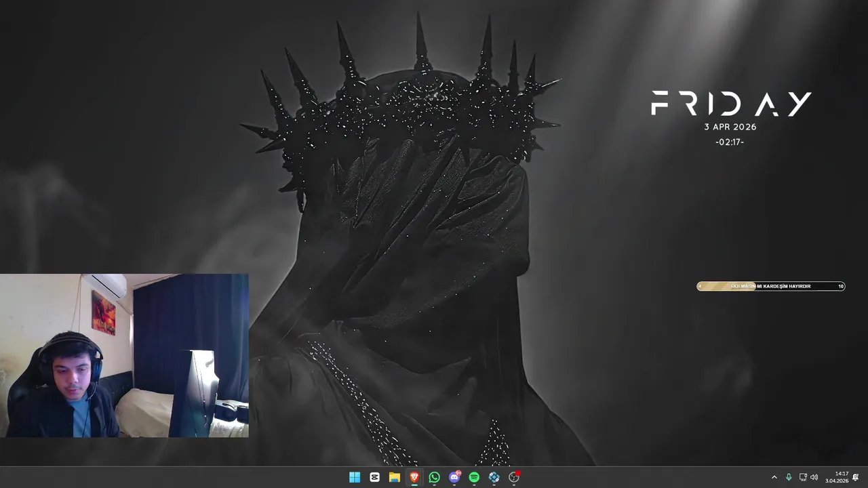Expand the hidden system tray icons
The width and height of the screenshot is (868, 488).
774,477
